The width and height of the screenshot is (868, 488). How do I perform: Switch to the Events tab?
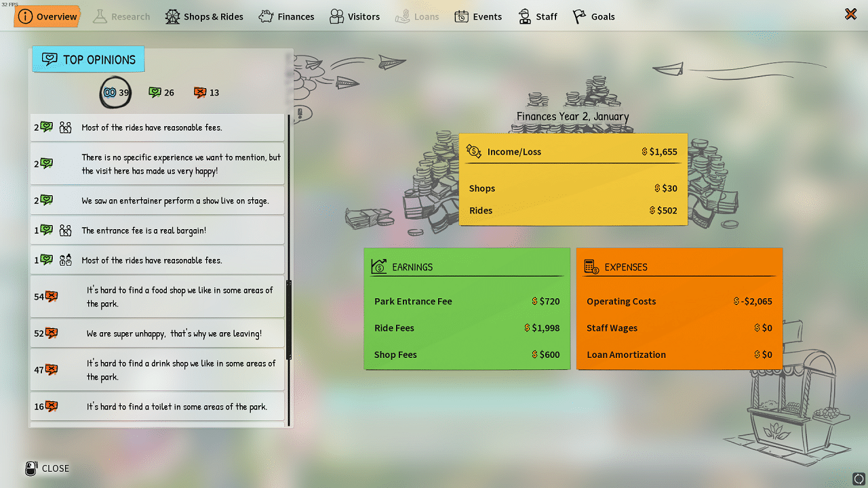click(478, 16)
